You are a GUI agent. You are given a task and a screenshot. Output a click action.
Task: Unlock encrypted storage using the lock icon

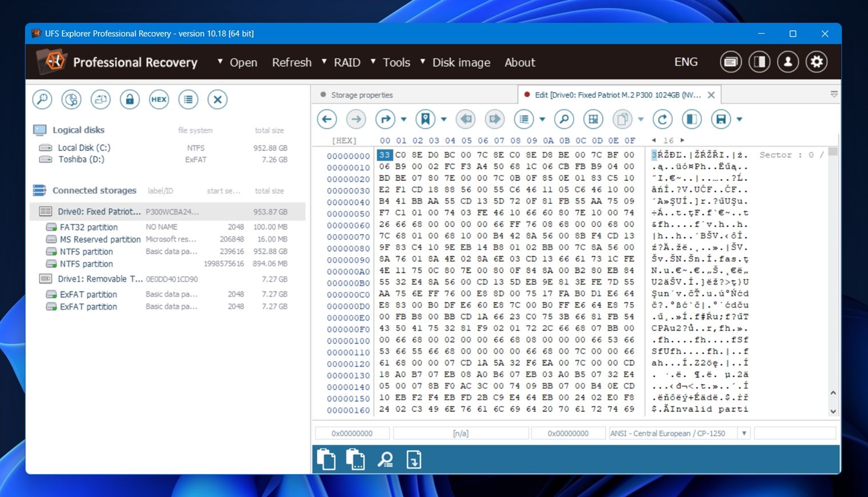[129, 99]
